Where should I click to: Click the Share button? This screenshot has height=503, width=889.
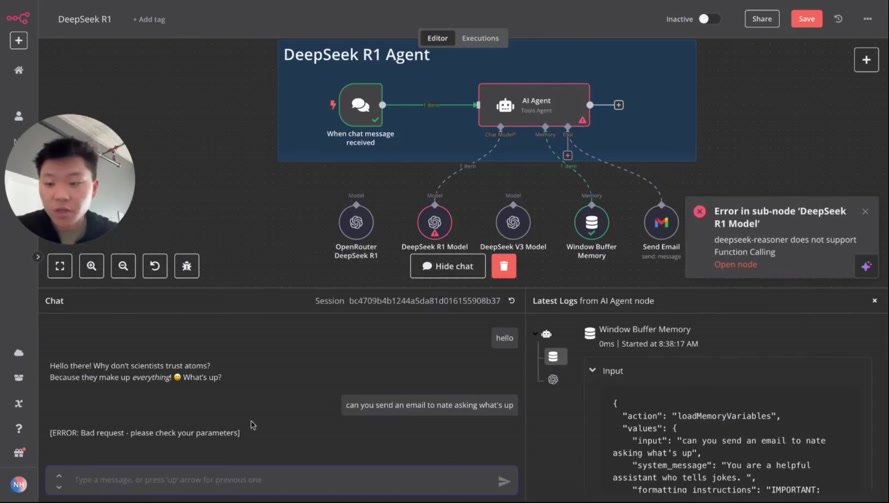click(762, 19)
